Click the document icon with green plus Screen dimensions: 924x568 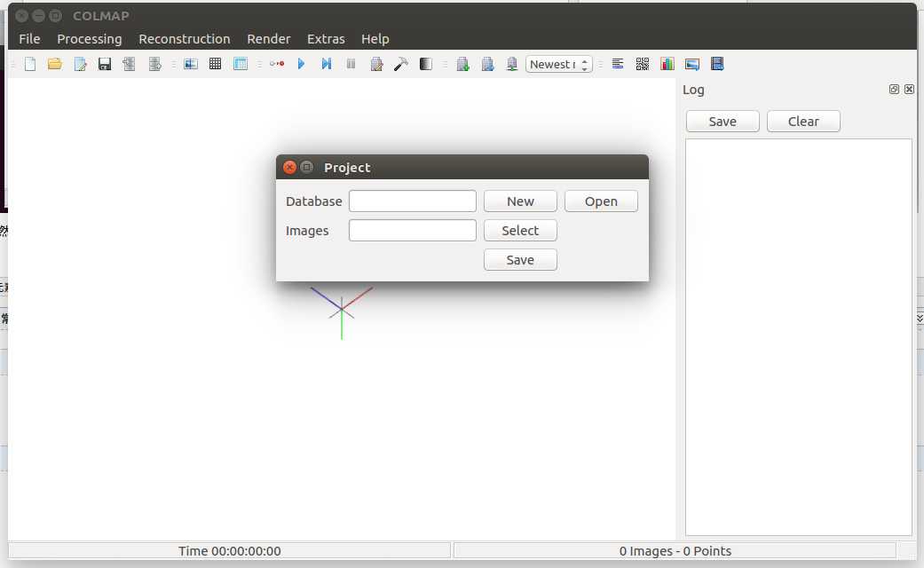coord(462,64)
